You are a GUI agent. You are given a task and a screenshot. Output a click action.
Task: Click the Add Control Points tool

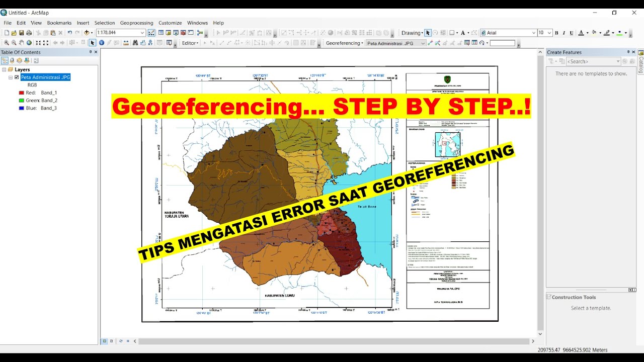(x=430, y=43)
